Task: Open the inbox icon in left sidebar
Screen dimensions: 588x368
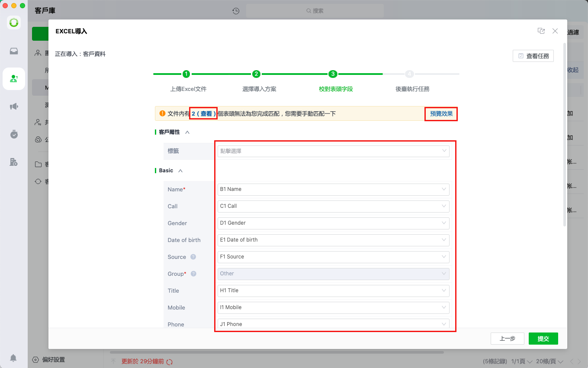Action: [x=14, y=51]
